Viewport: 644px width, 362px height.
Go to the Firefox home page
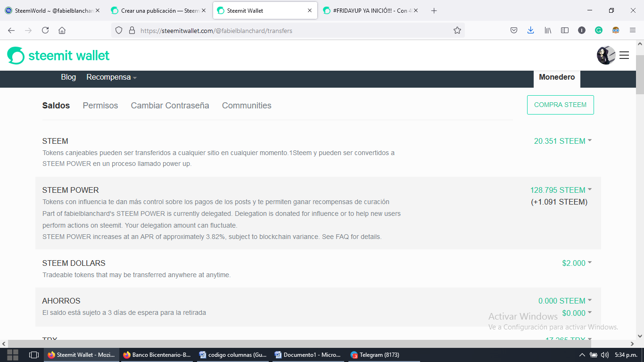pyautogui.click(x=62, y=30)
